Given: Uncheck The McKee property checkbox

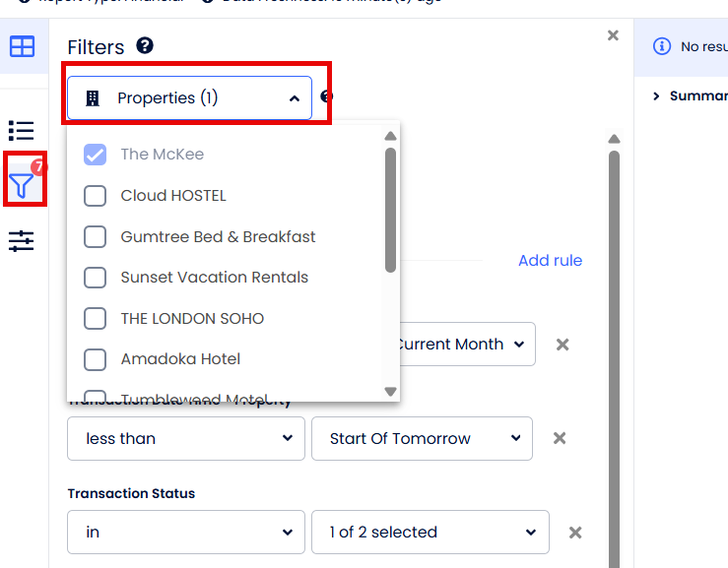Looking at the screenshot, I should coord(96,155).
